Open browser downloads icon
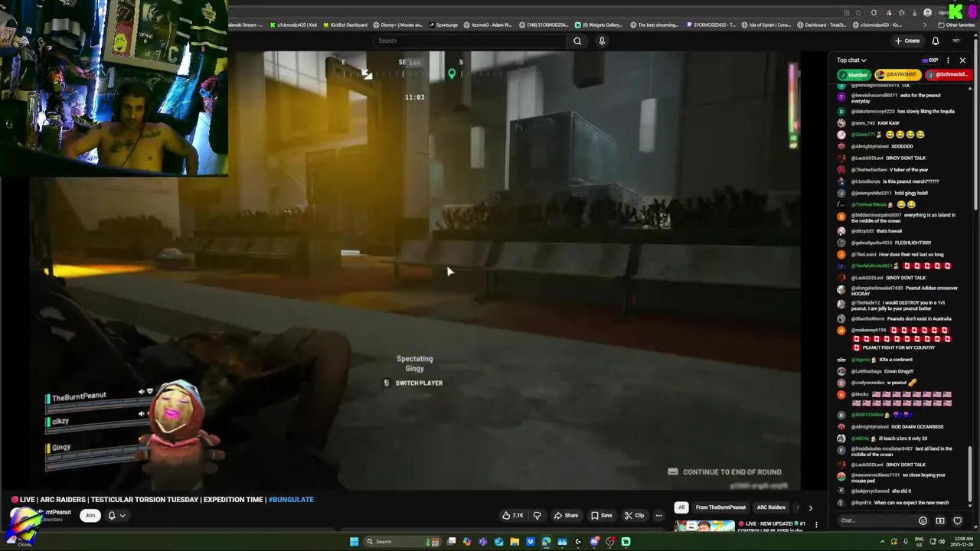Image resolution: width=980 pixels, height=551 pixels. tap(914, 13)
